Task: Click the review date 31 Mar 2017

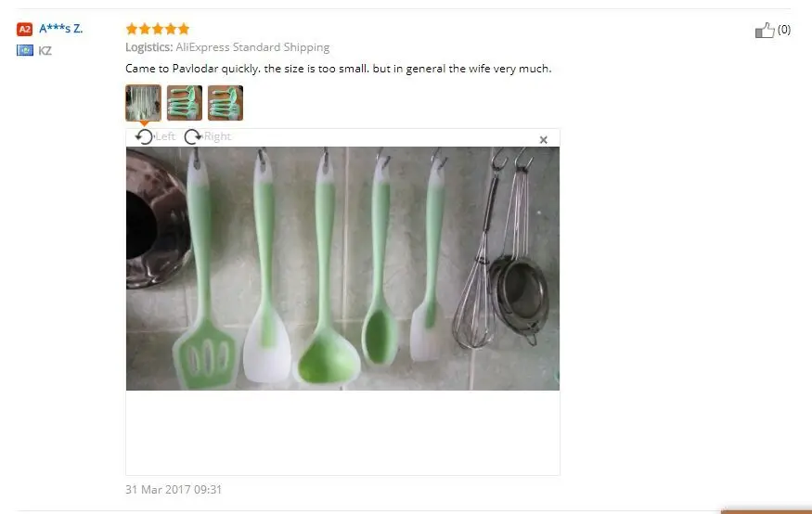Action: tap(174, 490)
